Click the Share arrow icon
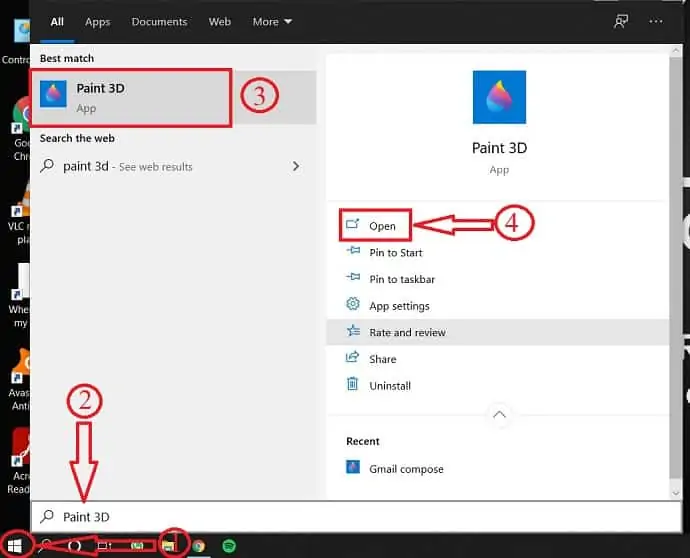The image size is (690, 558). pos(352,357)
